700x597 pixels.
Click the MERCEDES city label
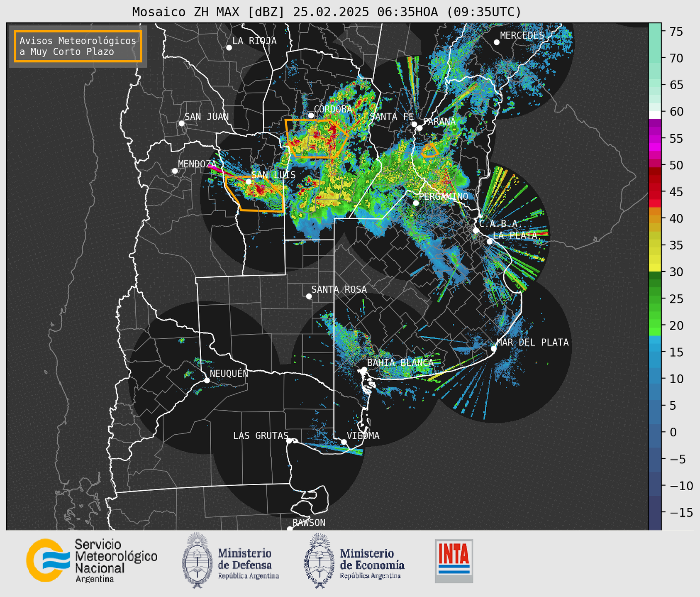522,36
